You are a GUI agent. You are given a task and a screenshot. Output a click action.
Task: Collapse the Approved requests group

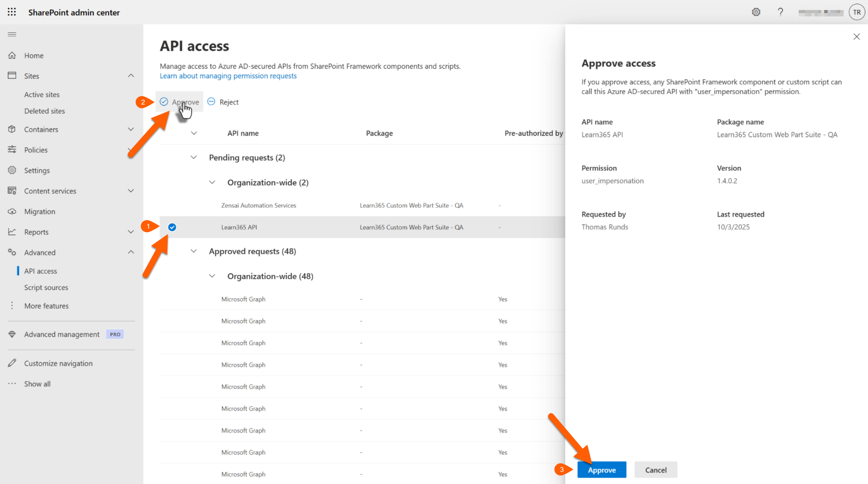coord(193,251)
